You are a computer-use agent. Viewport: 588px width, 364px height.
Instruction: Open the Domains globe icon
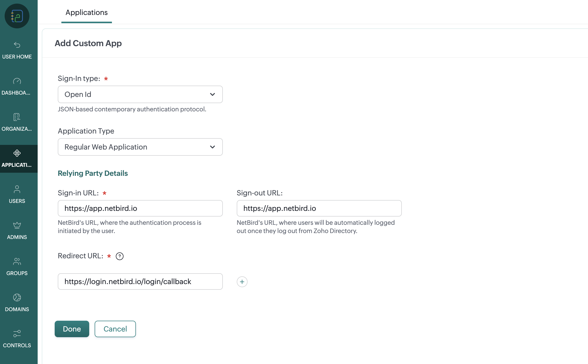tap(17, 298)
